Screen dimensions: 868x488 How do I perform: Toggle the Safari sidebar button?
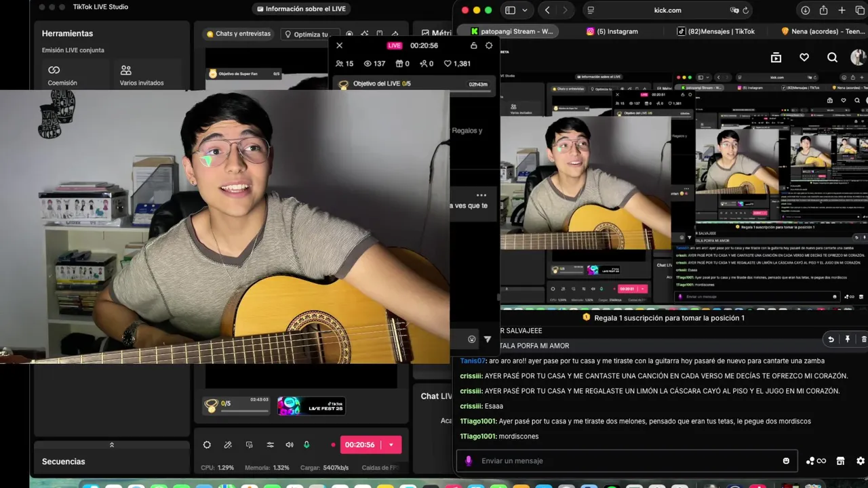510,10
